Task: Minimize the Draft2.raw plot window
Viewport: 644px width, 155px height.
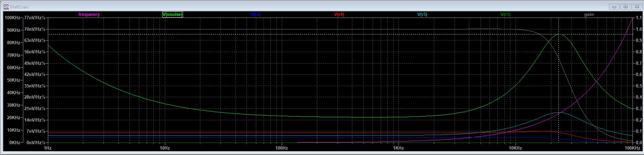Action: point(614,7)
